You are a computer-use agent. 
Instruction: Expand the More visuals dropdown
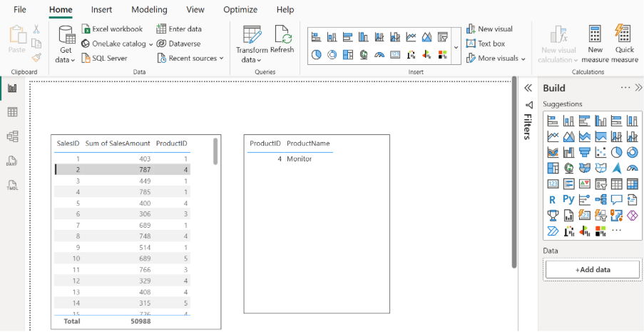click(496, 59)
